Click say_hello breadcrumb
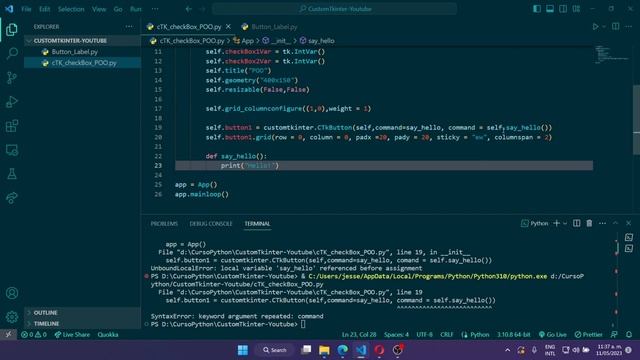This screenshot has height=360, width=640. 317,41
